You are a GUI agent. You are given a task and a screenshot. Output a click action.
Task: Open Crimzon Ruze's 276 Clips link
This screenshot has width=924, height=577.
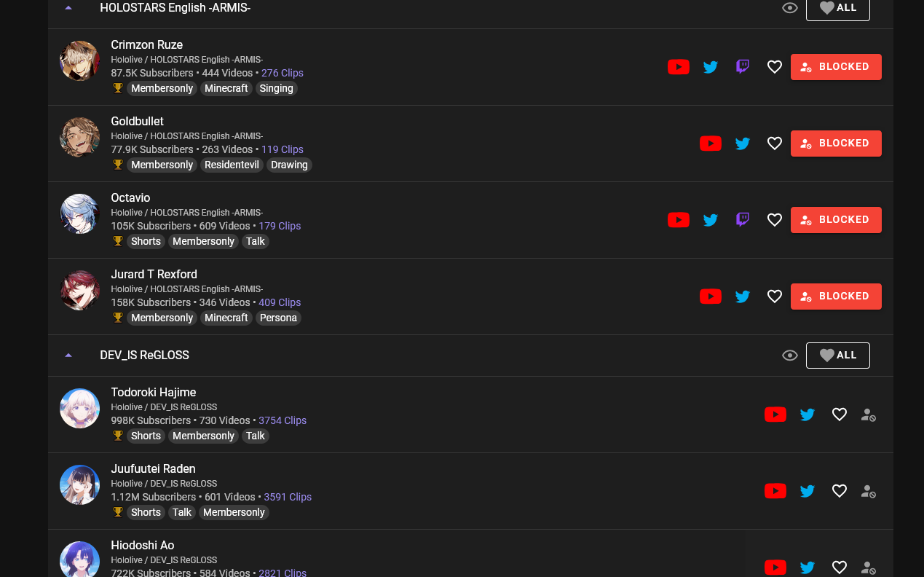coord(283,73)
